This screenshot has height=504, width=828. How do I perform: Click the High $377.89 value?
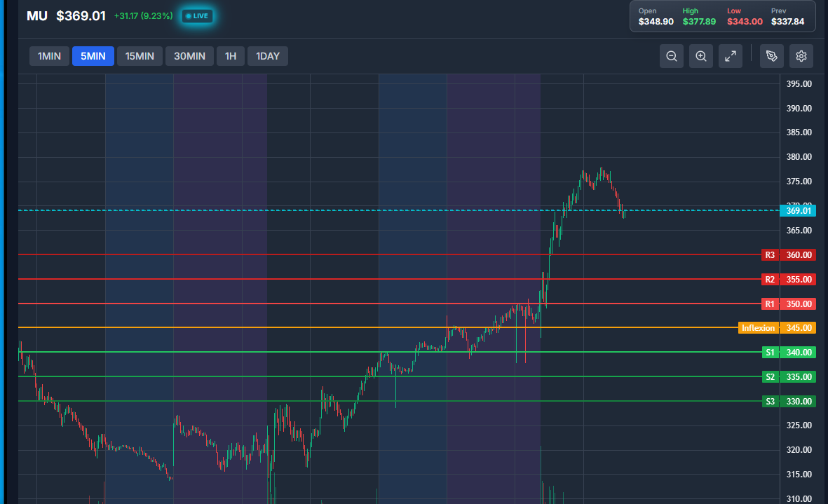[699, 22]
